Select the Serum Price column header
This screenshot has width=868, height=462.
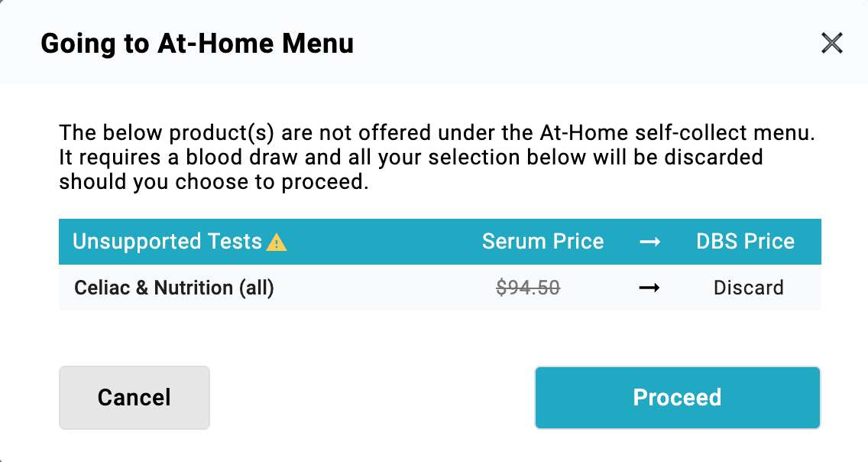click(542, 242)
